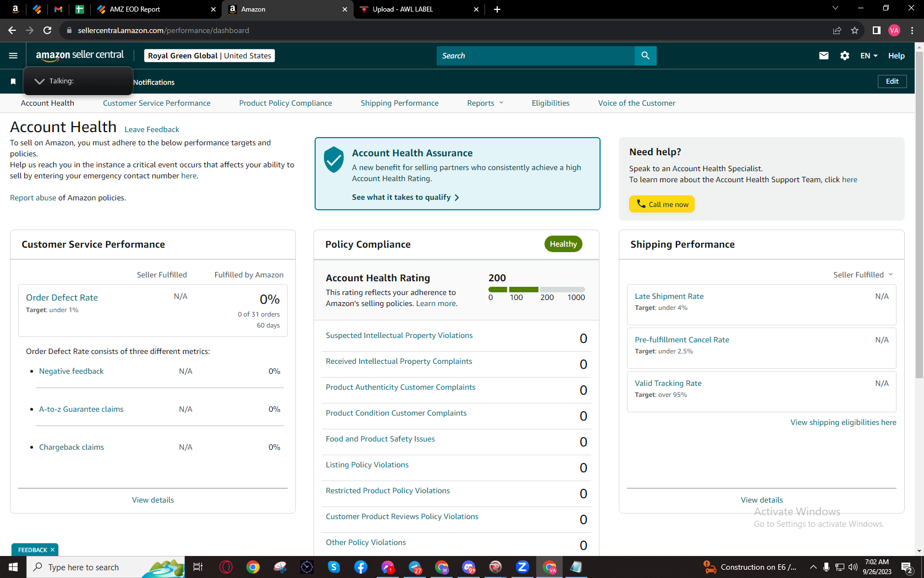The image size is (924, 578).
Task: Close the FEEDBACK tab with the X
Action: (53, 550)
